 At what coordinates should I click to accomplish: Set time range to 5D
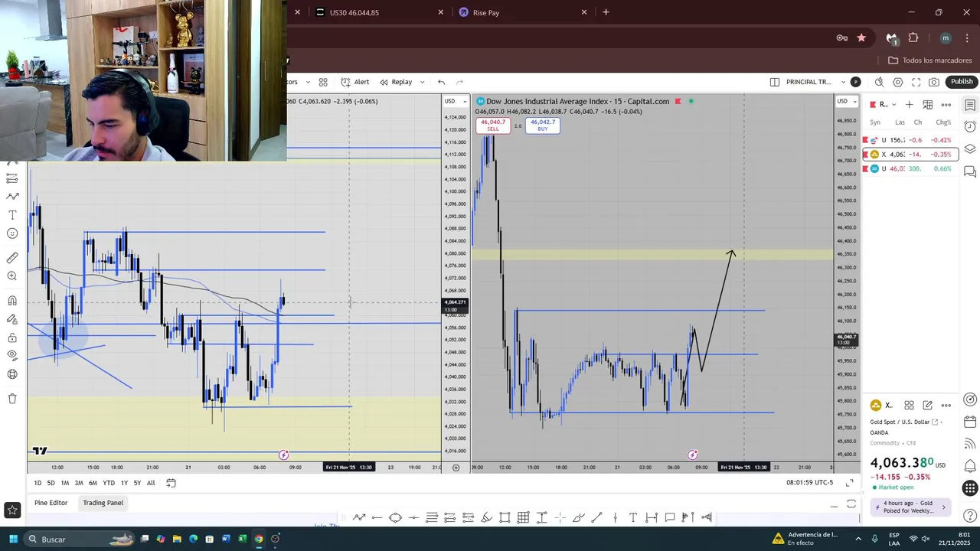coord(51,483)
